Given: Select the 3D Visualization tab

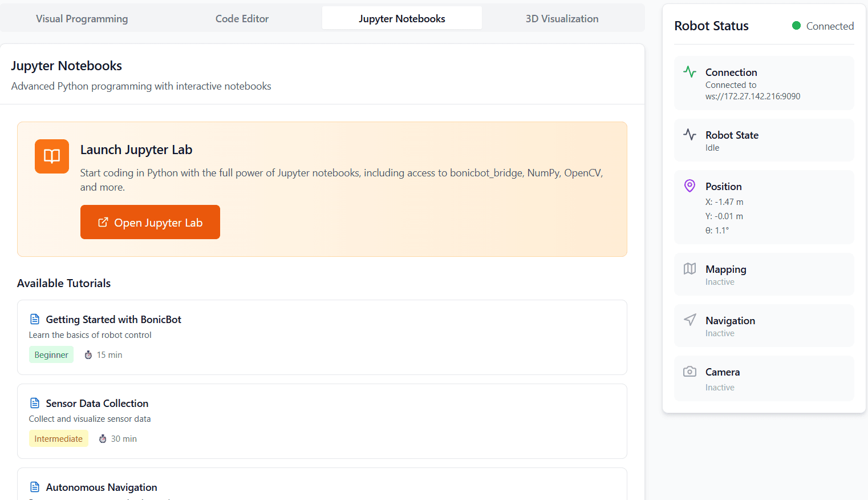Looking at the screenshot, I should pos(562,18).
